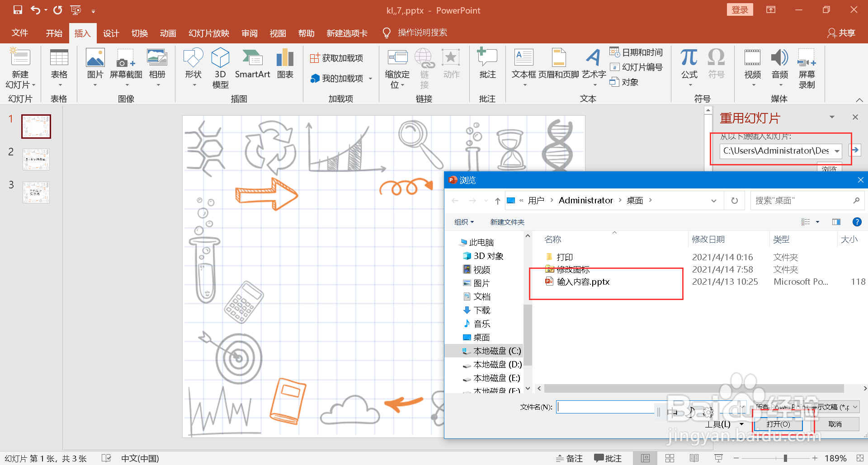Open the Tools (工具) dropdown

point(724,424)
